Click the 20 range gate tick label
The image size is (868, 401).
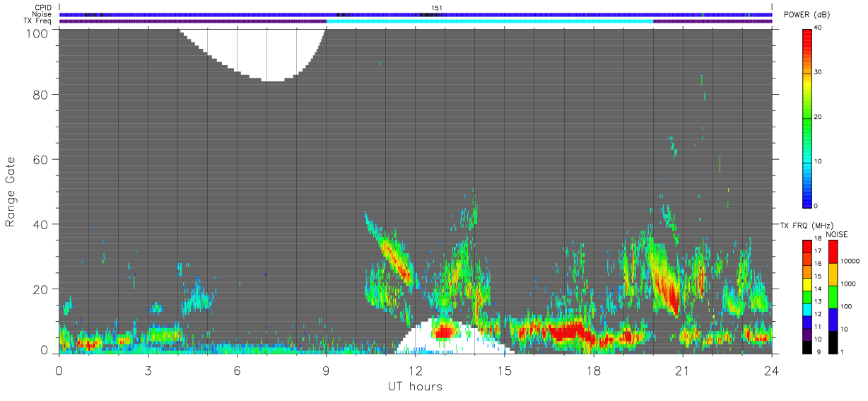(40, 289)
